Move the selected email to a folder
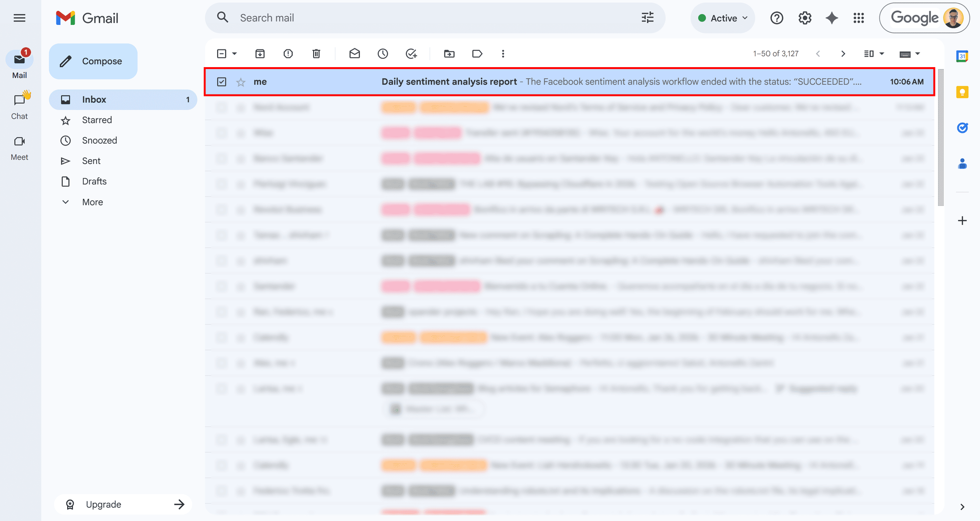Viewport: 980px width, 521px height. [449, 53]
